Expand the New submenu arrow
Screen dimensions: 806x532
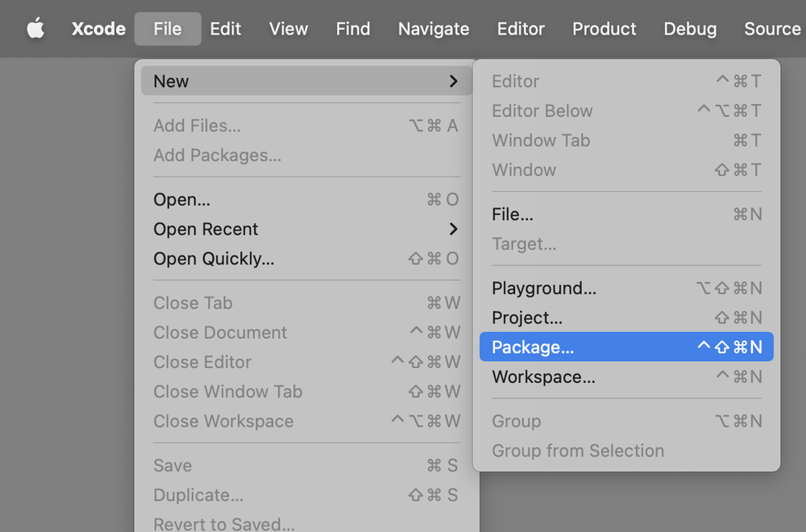[453, 81]
